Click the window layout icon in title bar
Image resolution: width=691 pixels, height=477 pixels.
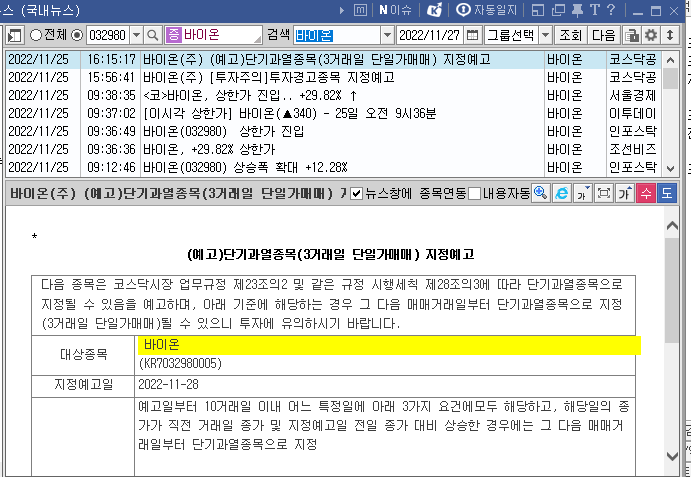(x=538, y=10)
